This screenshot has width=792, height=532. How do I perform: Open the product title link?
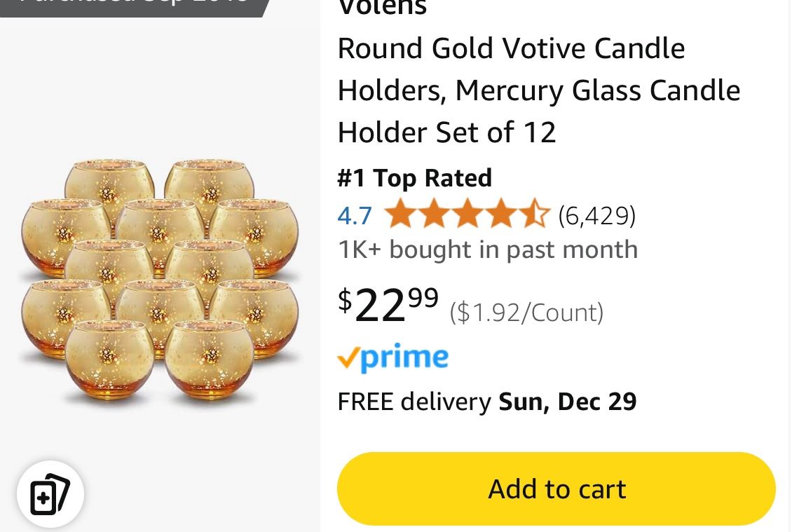pos(538,90)
